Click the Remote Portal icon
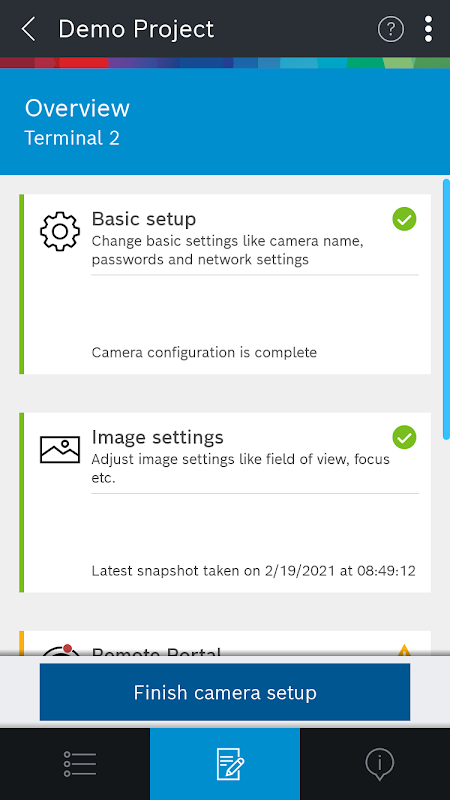The image size is (450, 800). pos(60,649)
